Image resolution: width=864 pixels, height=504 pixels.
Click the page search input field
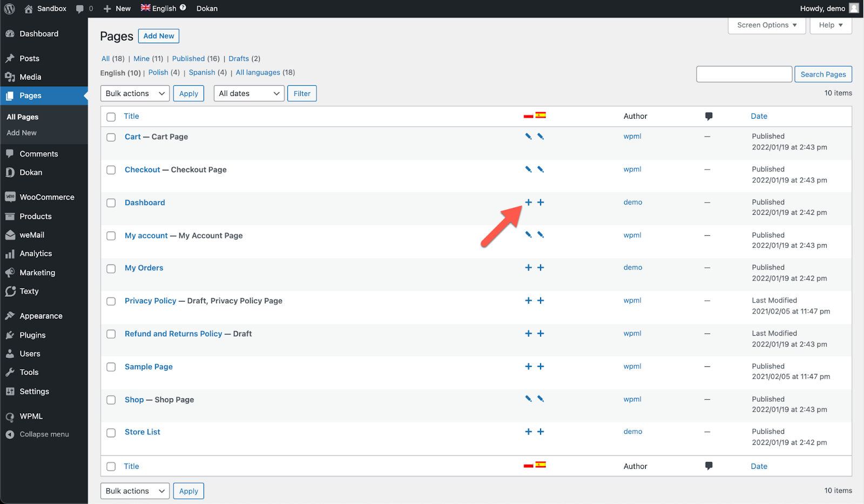point(744,74)
